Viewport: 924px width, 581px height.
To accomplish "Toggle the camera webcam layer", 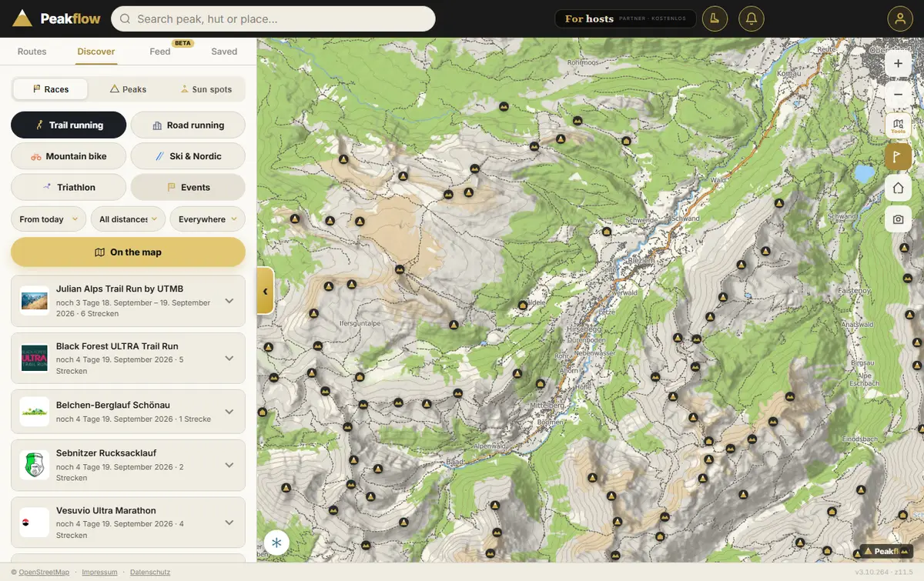I will click(898, 219).
